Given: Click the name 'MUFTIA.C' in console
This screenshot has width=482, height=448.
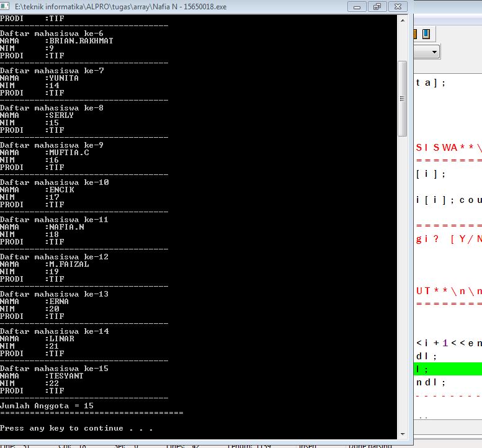Looking at the screenshot, I should pyautogui.click(x=69, y=153).
